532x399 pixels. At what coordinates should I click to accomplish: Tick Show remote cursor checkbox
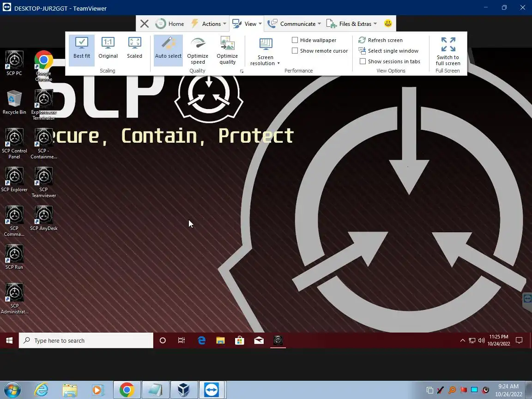pyautogui.click(x=295, y=50)
